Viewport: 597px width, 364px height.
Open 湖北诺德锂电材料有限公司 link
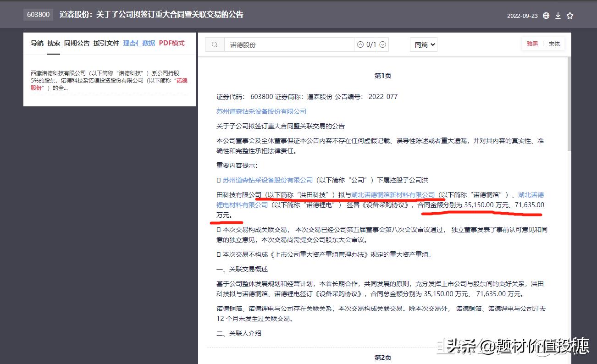pyautogui.click(x=380, y=200)
